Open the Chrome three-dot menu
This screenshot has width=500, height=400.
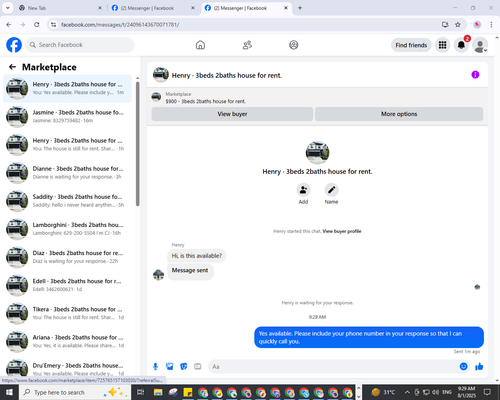491,25
